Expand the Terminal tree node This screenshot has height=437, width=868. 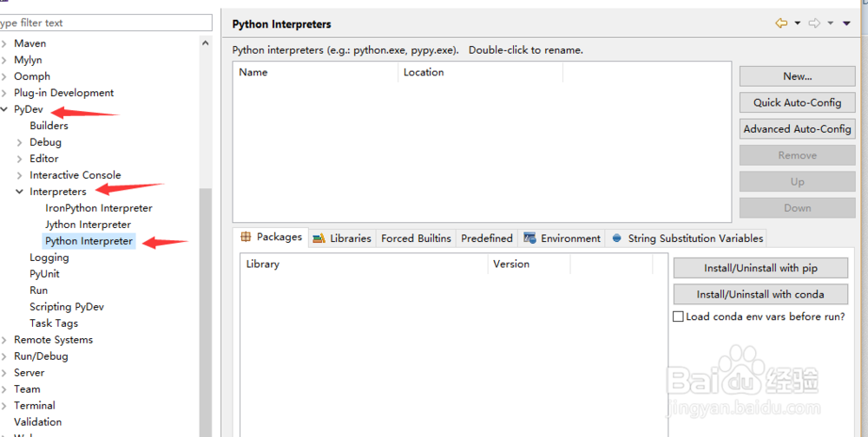click(x=3, y=406)
